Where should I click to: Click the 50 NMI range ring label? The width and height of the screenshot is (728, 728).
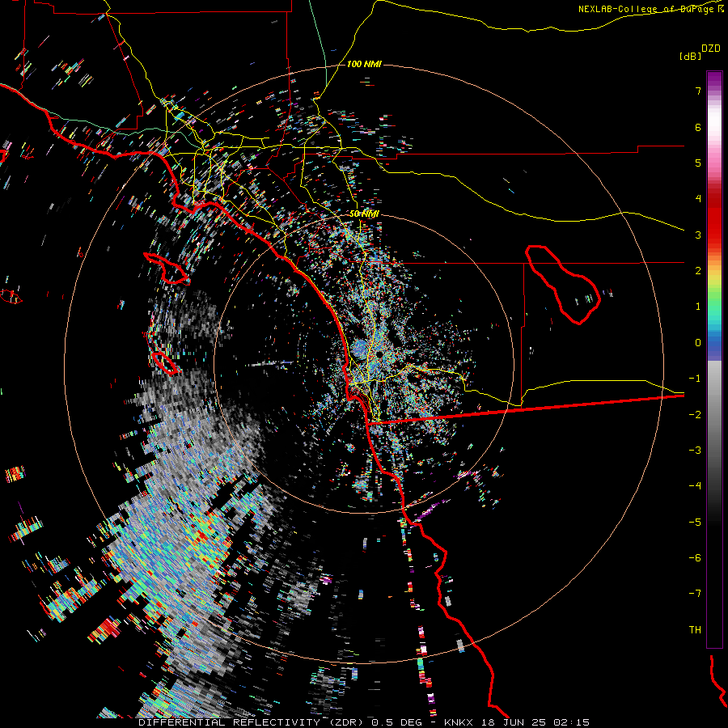[364, 214]
